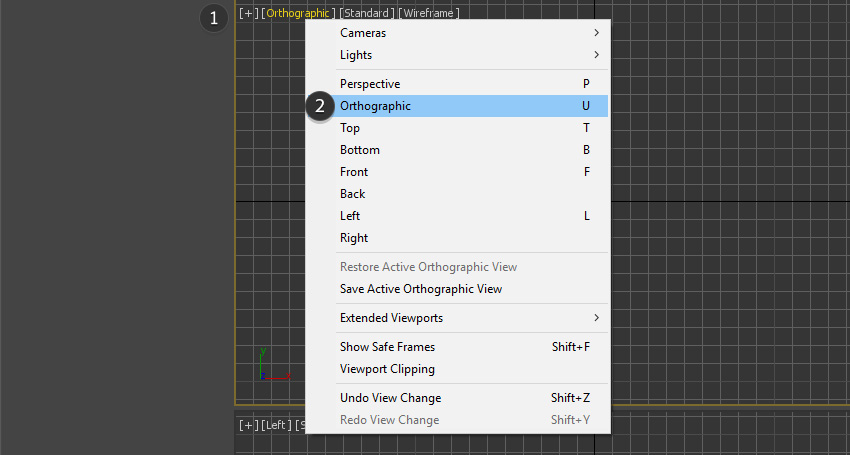Select Perspective view from menu
The height and width of the screenshot is (455, 850).
click(x=370, y=84)
